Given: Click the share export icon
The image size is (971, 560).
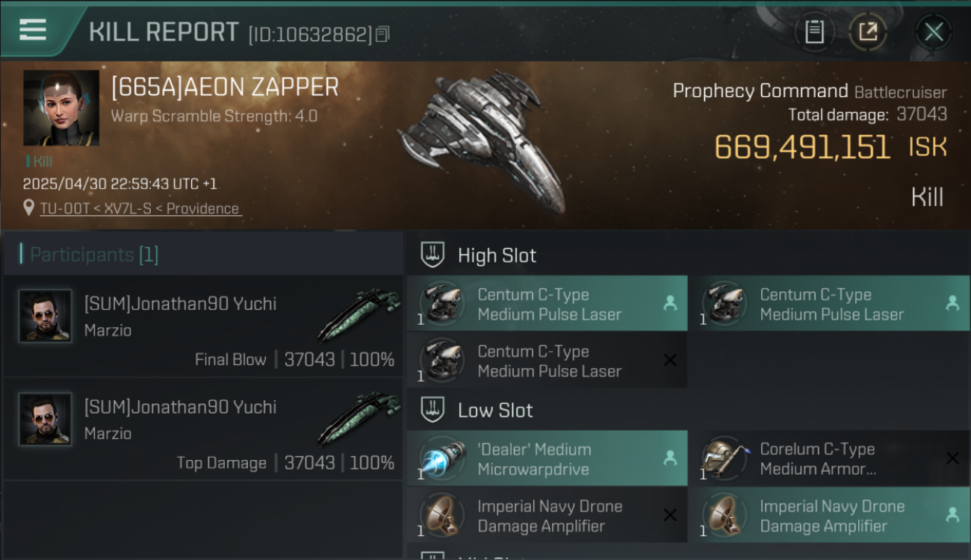Looking at the screenshot, I should click(868, 32).
